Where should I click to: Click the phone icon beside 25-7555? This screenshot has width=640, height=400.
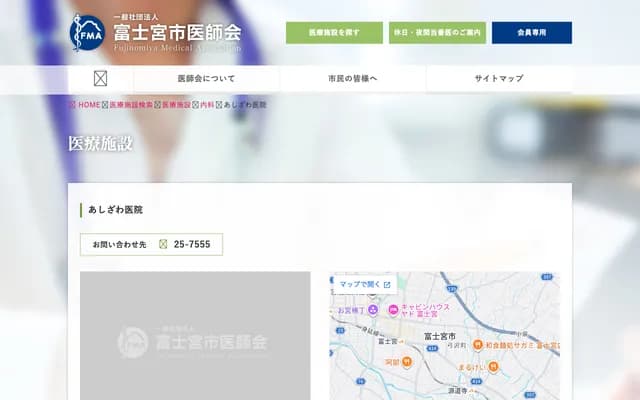(163, 244)
